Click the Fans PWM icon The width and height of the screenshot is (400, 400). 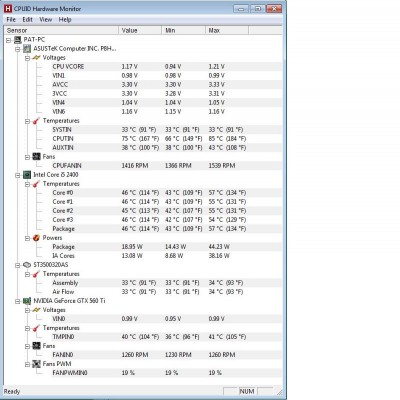click(x=36, y=364)
